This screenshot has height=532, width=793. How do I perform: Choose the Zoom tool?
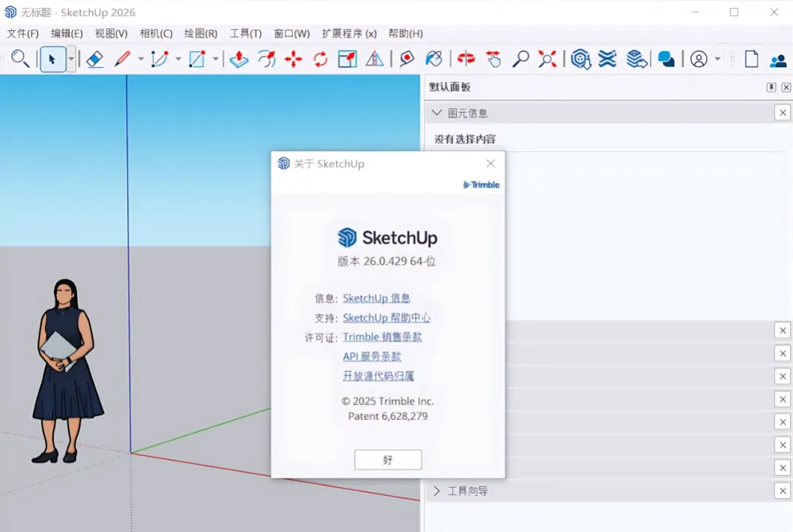click(x=521, y=59)
